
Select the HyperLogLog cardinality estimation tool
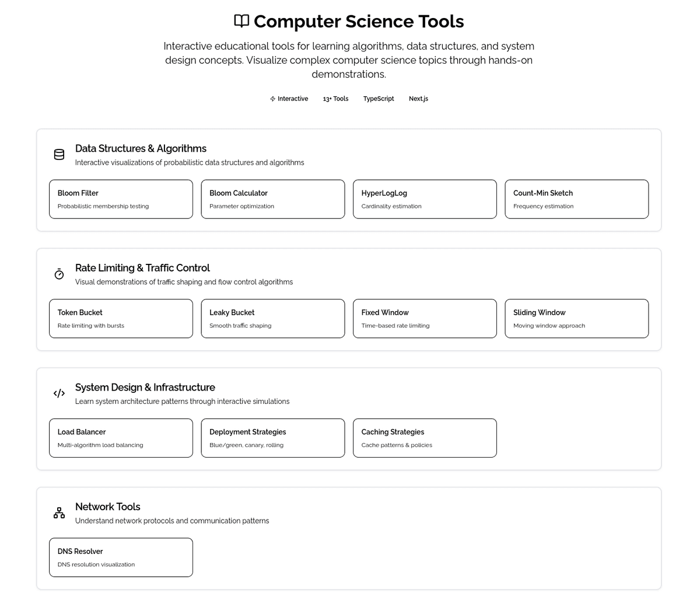[x=424, y=198]
